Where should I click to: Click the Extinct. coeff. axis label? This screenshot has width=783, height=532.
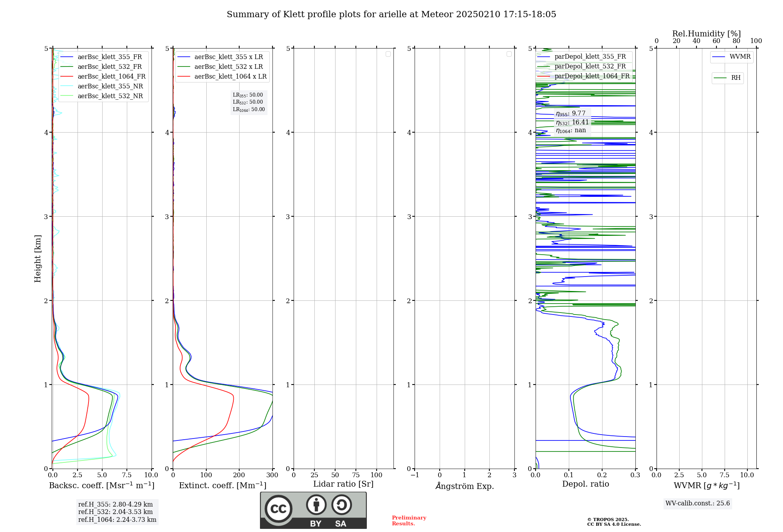(x=222, y=485)
